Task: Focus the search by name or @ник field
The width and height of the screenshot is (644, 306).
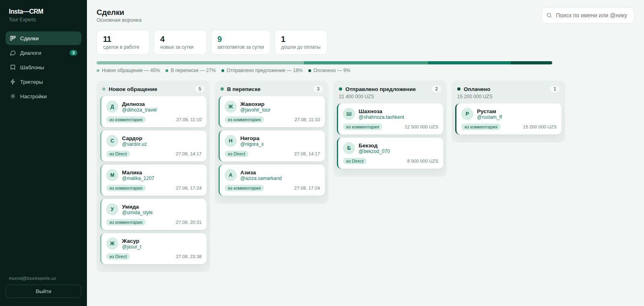Action: pyautogui.click(x=588, y=15)
